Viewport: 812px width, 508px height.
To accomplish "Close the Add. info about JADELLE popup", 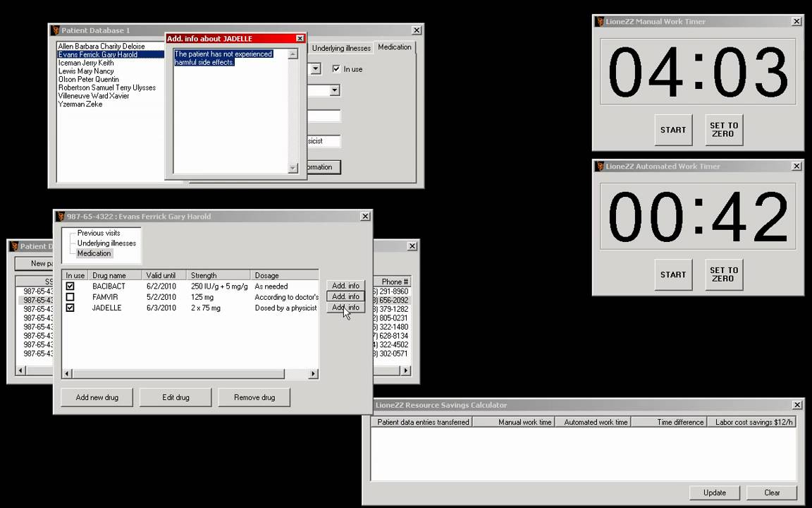I will tap(300, 38).
